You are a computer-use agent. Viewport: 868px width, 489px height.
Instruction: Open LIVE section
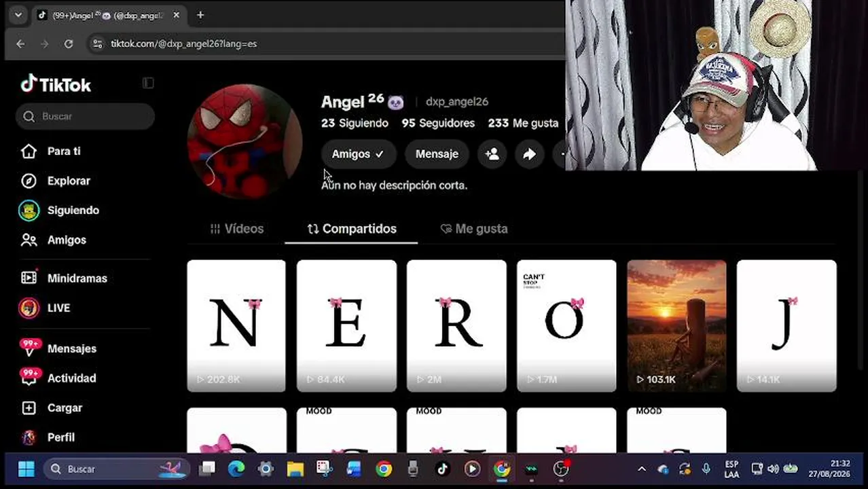pyautogui.click(x=58, y=308)
